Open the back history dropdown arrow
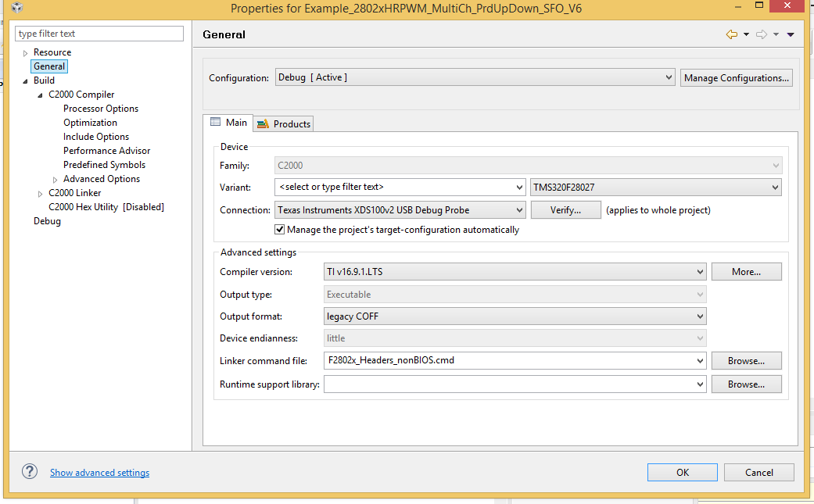Image resolution: width=814 pixels, height=504 pixels. pos(746,34)
